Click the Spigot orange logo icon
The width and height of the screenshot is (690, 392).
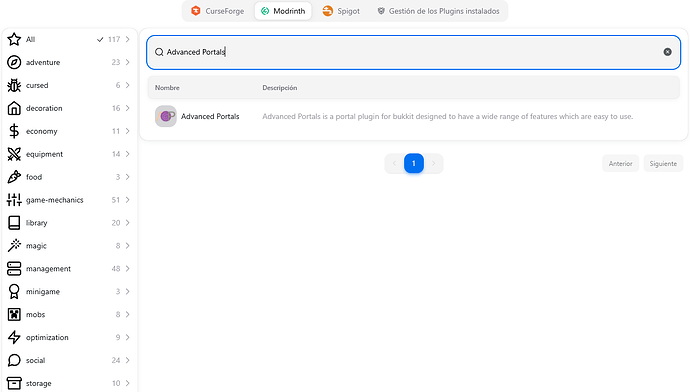click(328, 11)
